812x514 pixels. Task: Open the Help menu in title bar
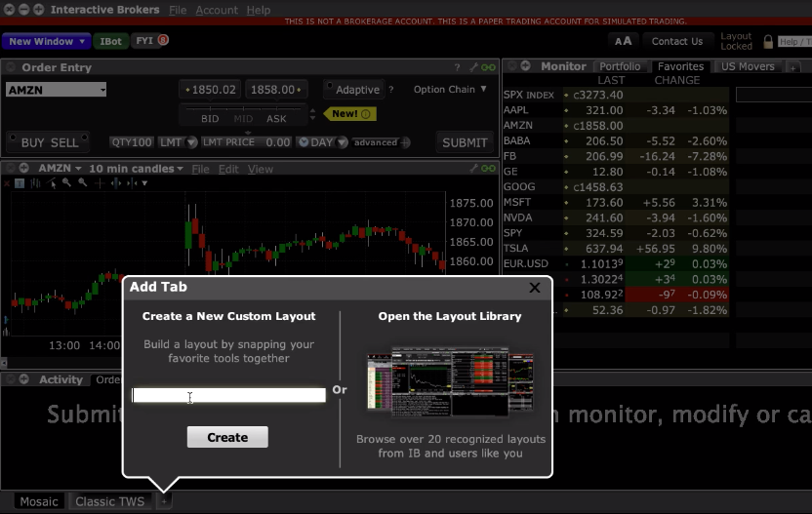click(x=259, y=10)
